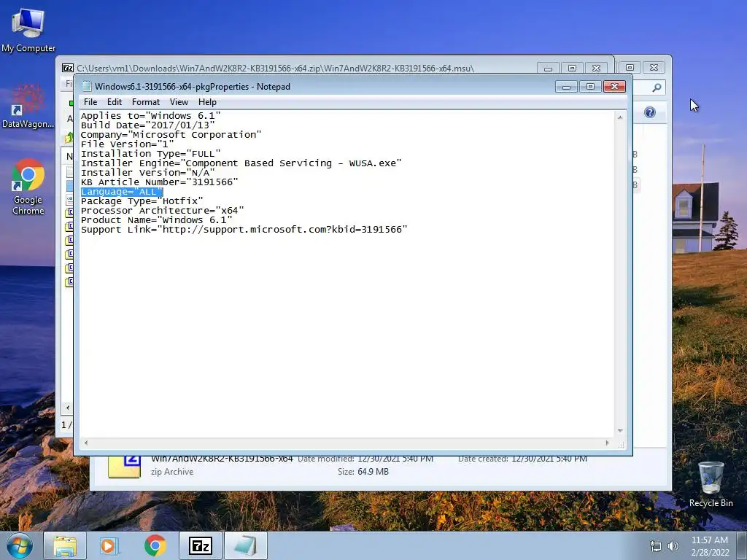Launch Windows Media Player from taskbar
Image resolution: width=747 pixels, height=560 pixels.
click(108, 545)
